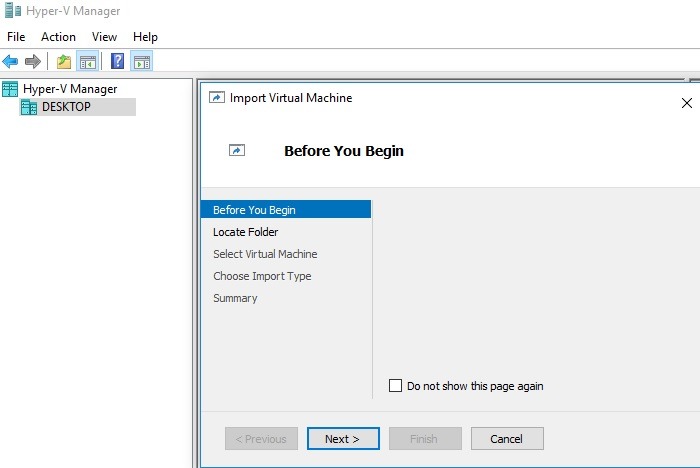700x468 pixels.
Task: Click the disabled Finish button
Action: pyautogui.click(x=425, y=439)
